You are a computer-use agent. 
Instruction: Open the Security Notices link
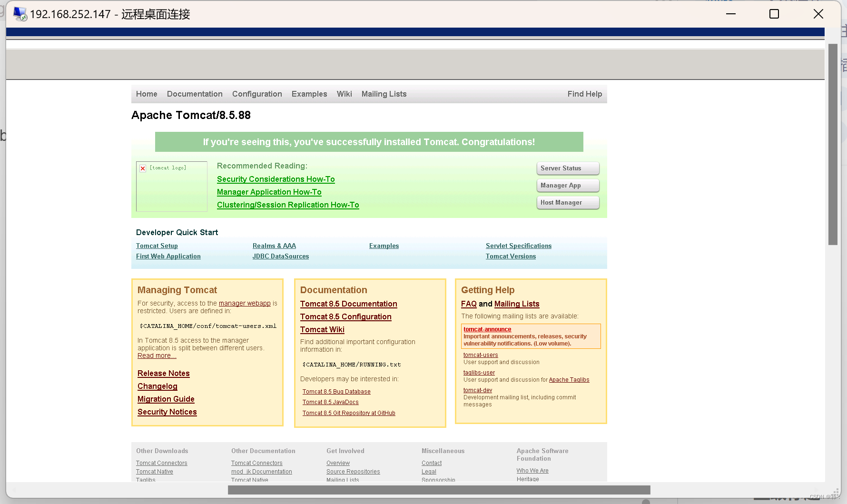point(167,412)
